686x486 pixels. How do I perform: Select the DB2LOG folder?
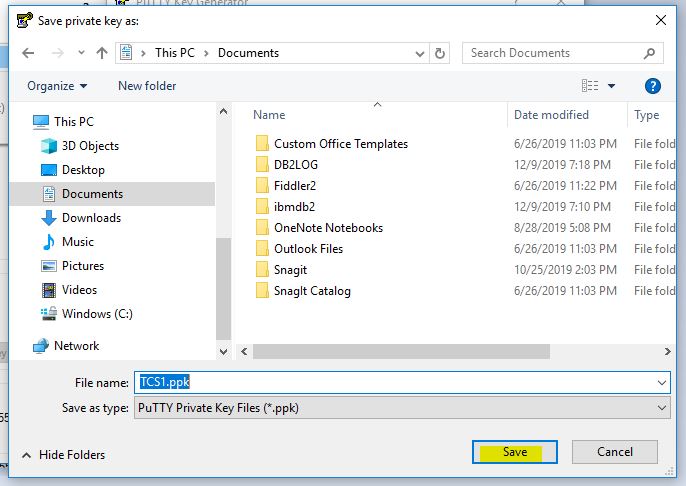[x=296, y=165]
